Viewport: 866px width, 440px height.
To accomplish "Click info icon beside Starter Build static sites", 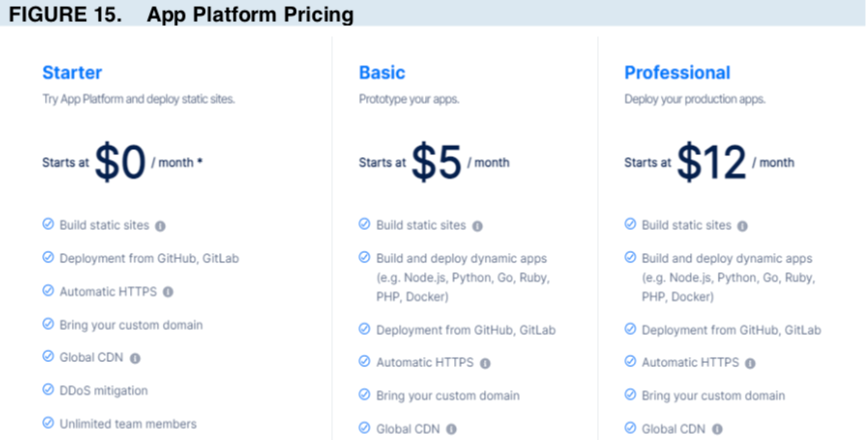I will coord(160,226).
